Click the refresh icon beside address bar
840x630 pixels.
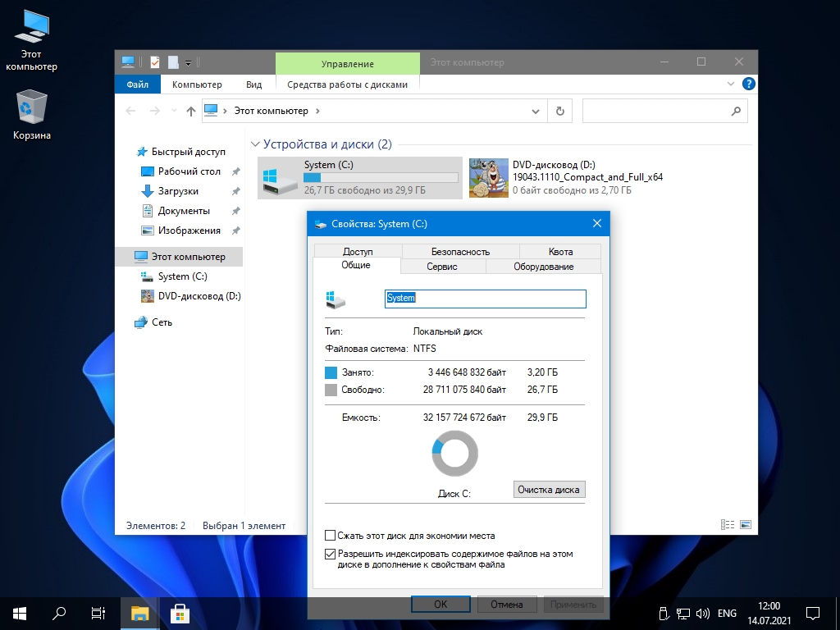coord(560,111)
